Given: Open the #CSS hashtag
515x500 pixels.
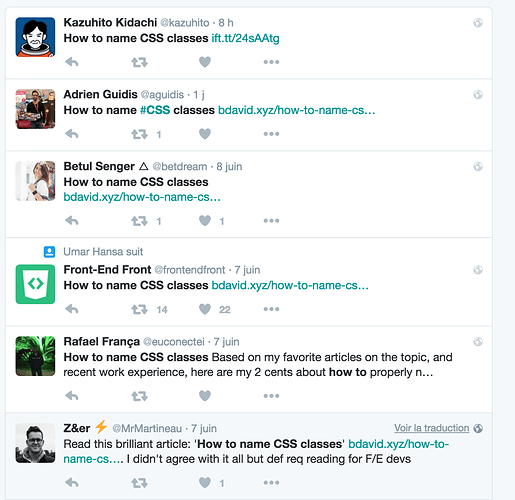Looking at the screenshot, I should coord(155,110).
